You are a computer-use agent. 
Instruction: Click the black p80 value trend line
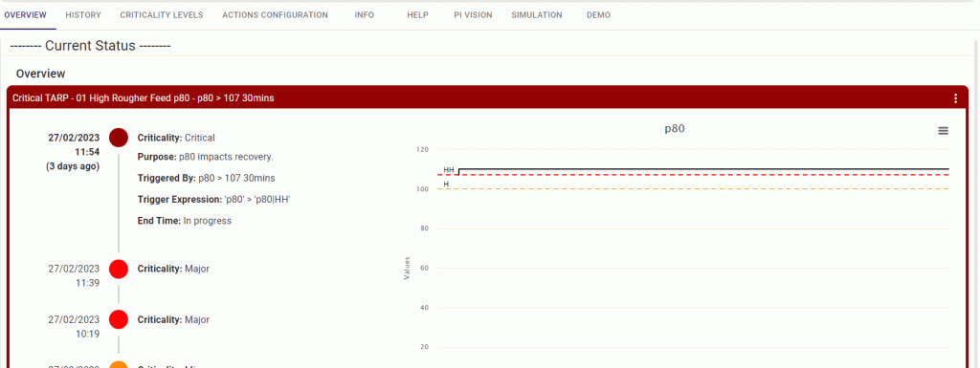(x=703, y=169)
